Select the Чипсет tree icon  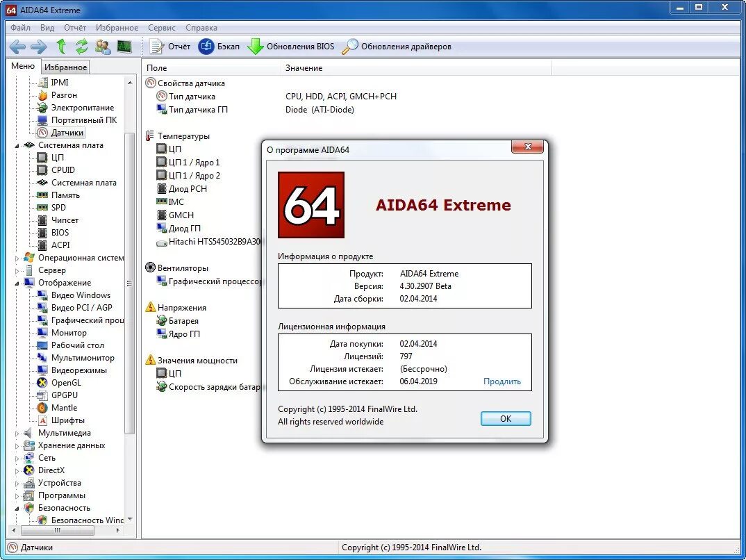coord(43,220)
